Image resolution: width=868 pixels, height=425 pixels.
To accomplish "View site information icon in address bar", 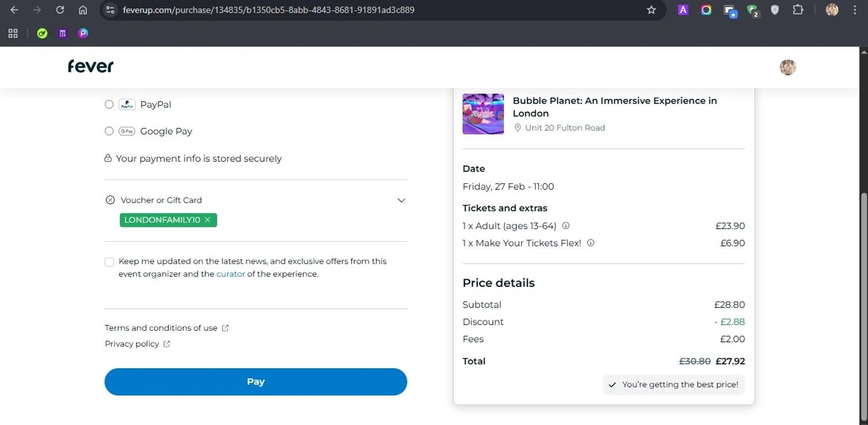I will tap(111, 10).
